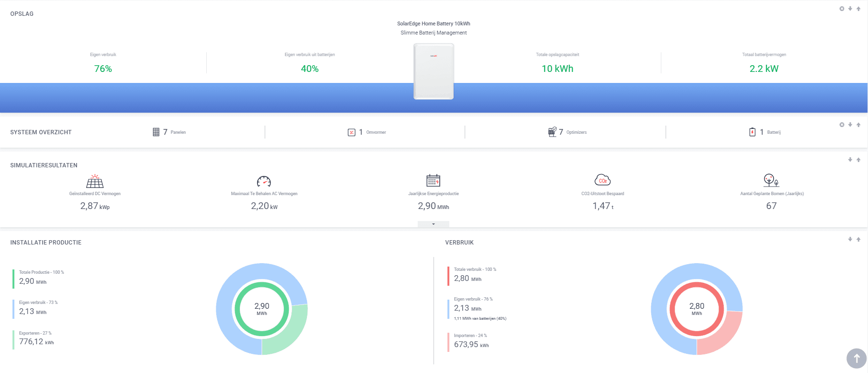Move Simulatieresultaten section up
Image resolution: width=868 pixels, height=373 pixels.
tap(858, 160)
